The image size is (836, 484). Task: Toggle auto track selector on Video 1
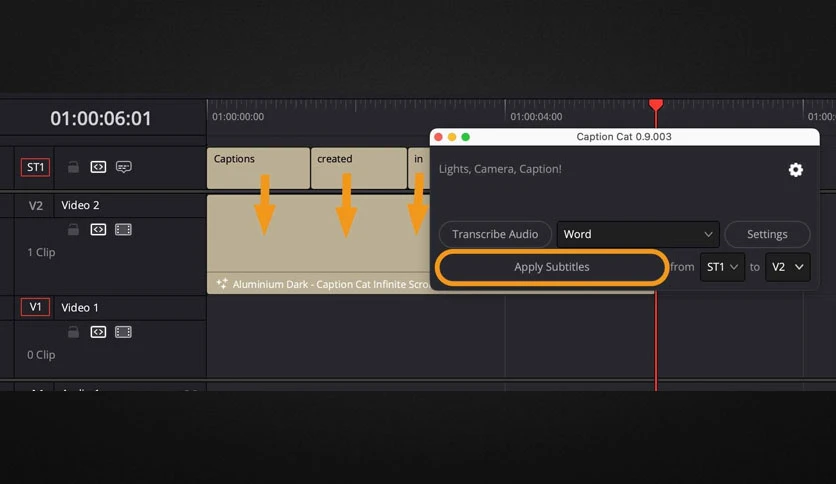click(98, 332)
